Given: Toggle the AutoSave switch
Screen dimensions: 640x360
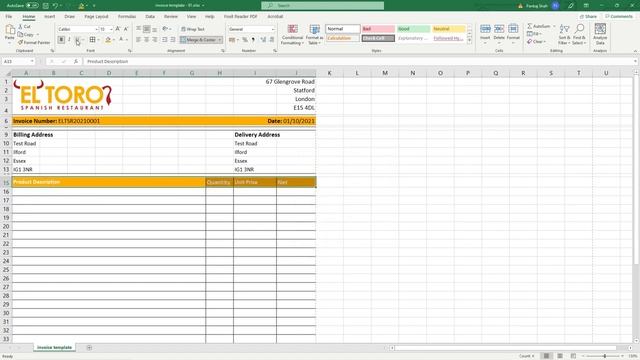Looking at the screenshot, I should (32, 6).
